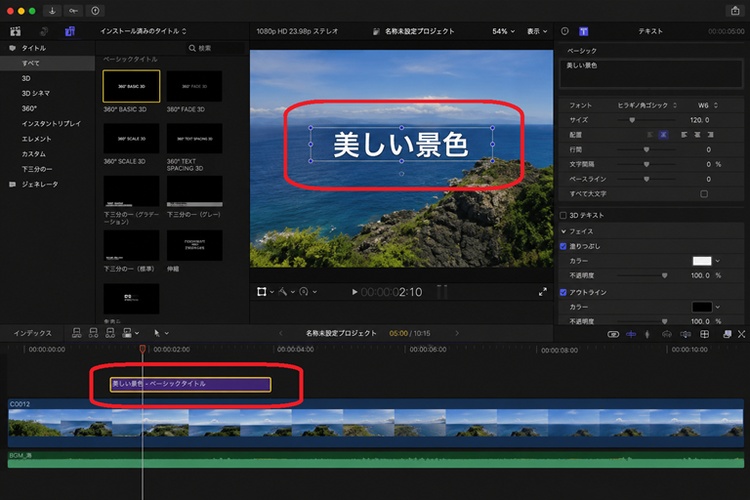750x500 pixels.
Task: Toggle the audio skimming waveform icon
Action: (x=647, y=334)
